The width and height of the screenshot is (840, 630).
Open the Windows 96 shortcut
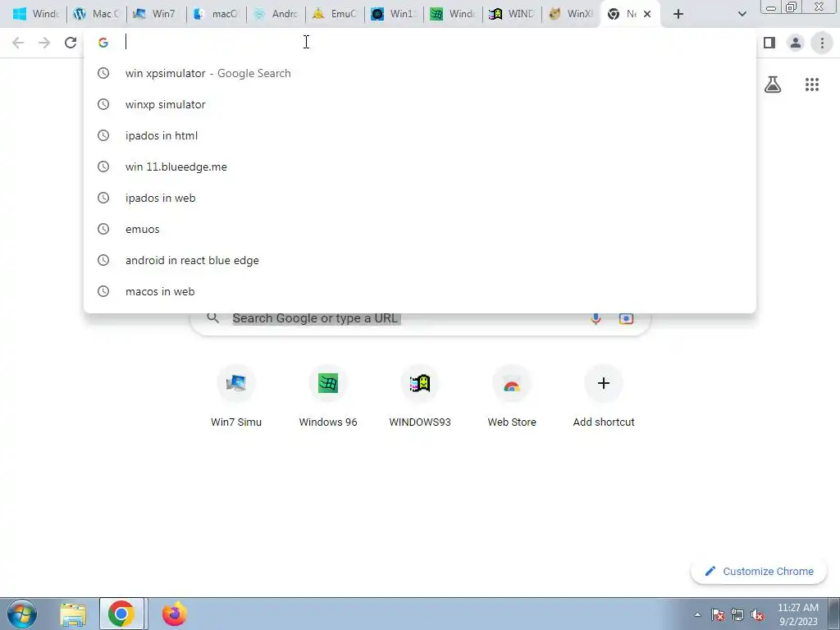(x=328, y=396)
